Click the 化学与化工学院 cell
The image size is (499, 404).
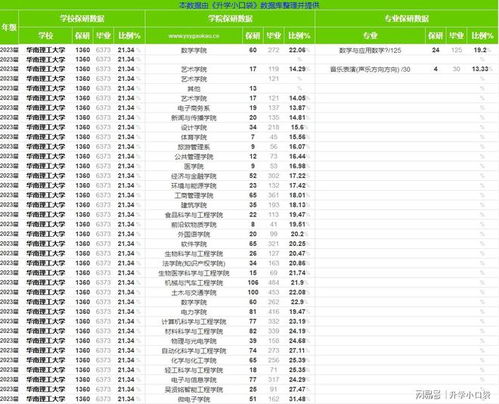(x=194, y=360)
